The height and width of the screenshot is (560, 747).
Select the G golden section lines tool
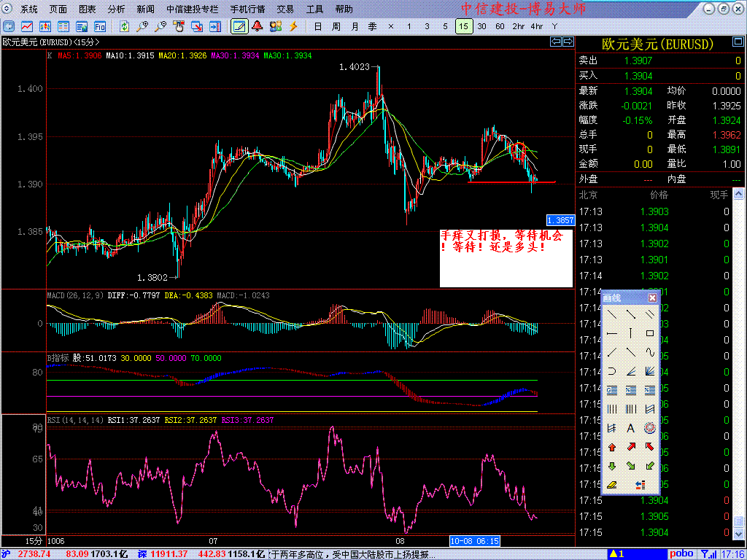click(613, 391)
